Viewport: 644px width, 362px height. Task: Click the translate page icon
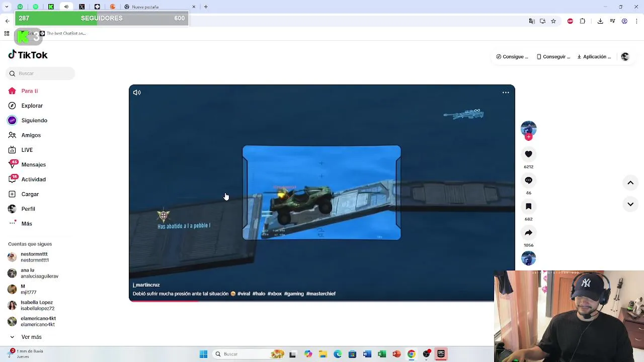click(532, 21)
